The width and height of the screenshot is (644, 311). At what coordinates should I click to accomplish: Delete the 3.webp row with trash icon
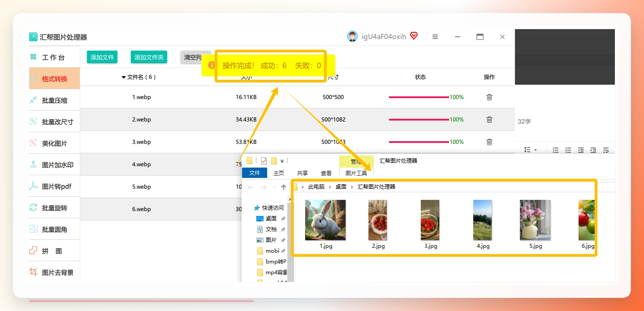click(x=489, y=142)
